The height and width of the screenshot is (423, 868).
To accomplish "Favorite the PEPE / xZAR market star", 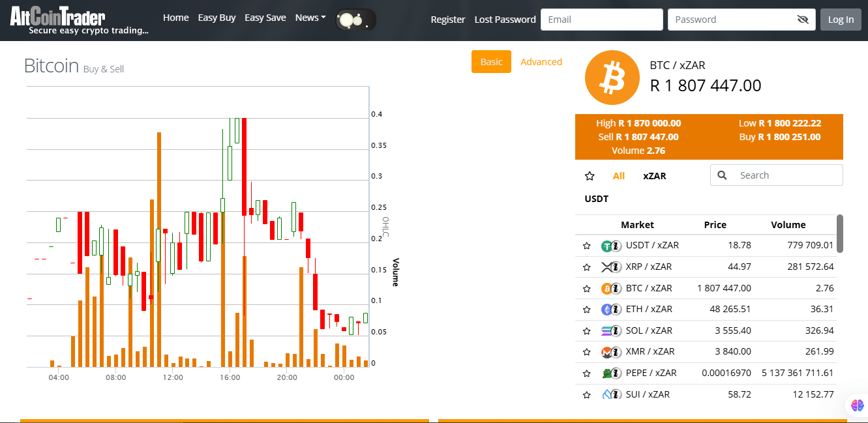I will pos(586,373).
